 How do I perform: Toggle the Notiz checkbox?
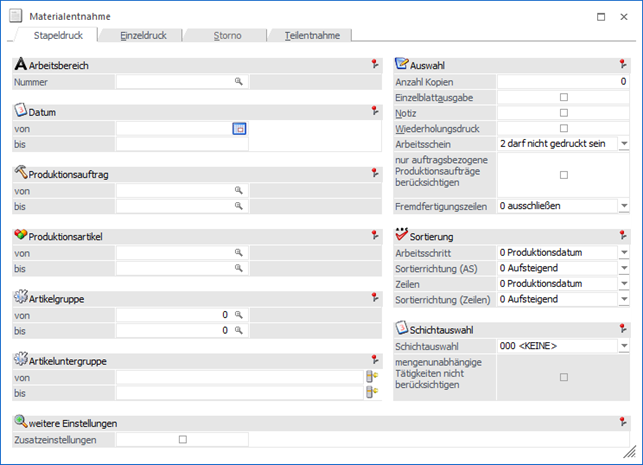(563, 113)
